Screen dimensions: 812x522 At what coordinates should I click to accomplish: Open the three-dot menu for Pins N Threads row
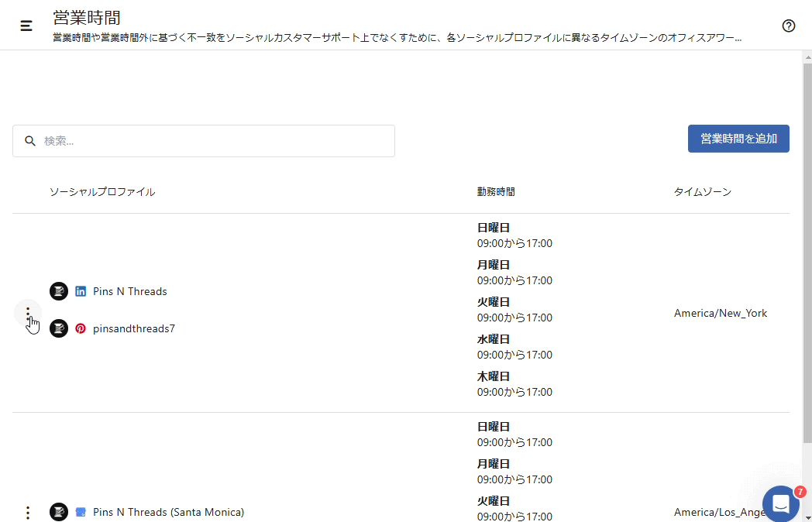(x=28, y=313)
